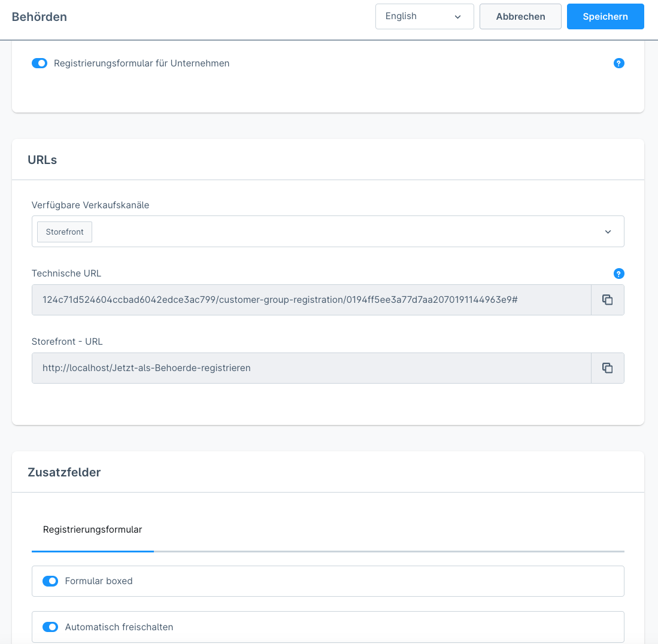Expand Verfügbare Verkaufskanäle chevron arrow
The width and height of the screenshot is (658, 644).
click(x=608, y=232)
